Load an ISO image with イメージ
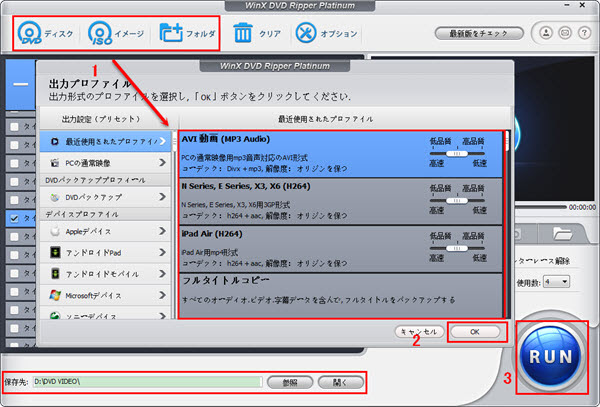 point(116,33)
